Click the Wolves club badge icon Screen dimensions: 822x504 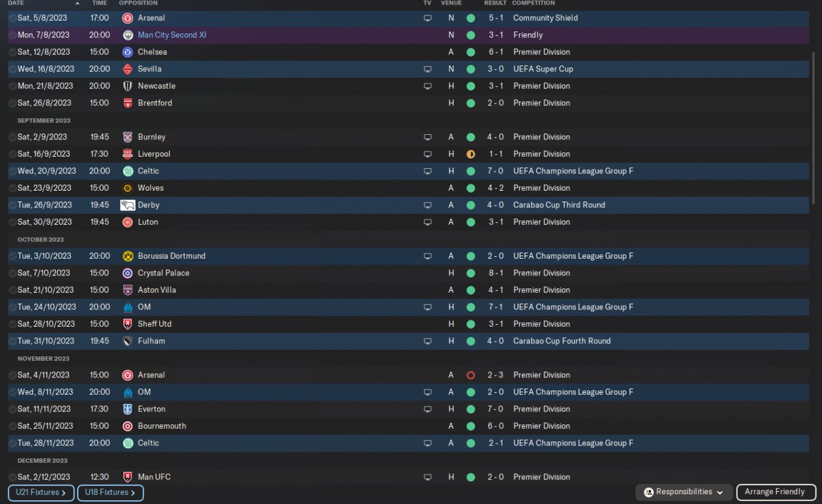tap(128, 188)
